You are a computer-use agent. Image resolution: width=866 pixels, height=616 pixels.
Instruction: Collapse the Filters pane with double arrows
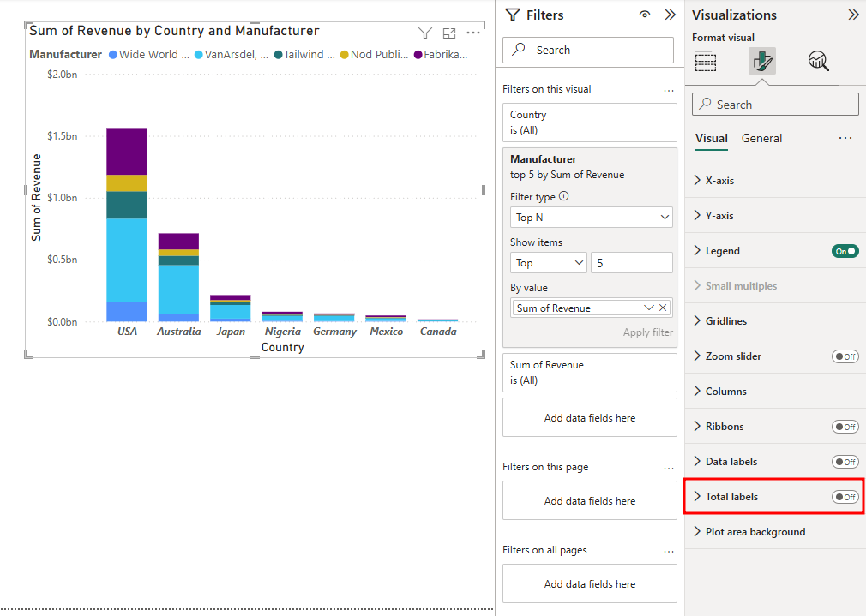coord(670,15)
